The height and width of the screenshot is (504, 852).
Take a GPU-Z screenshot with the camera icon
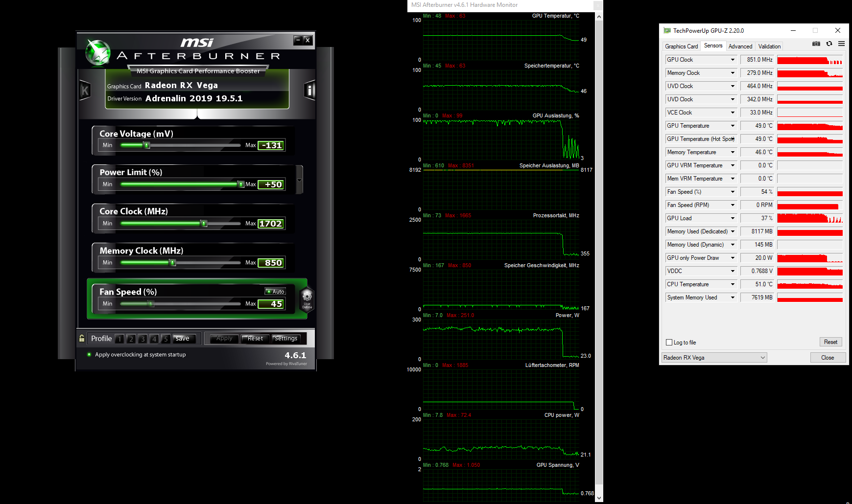point(816,44)
